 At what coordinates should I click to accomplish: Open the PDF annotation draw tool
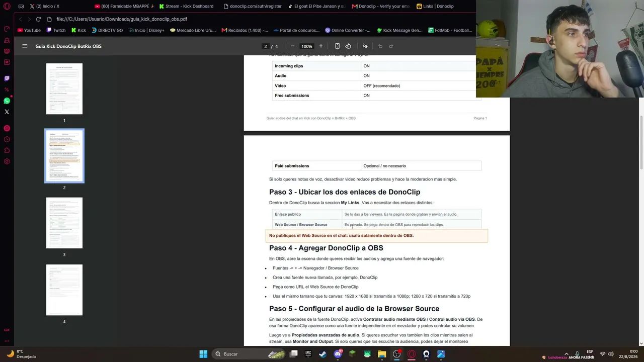pyautogui.click(x=365, y=46)
